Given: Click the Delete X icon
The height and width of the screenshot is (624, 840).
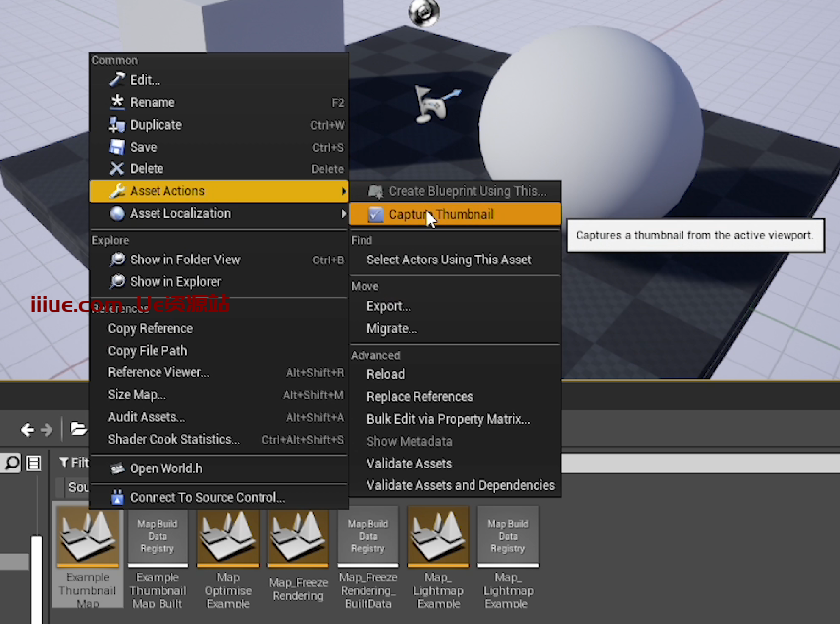Looking at the screenshot, I should 117,169.
